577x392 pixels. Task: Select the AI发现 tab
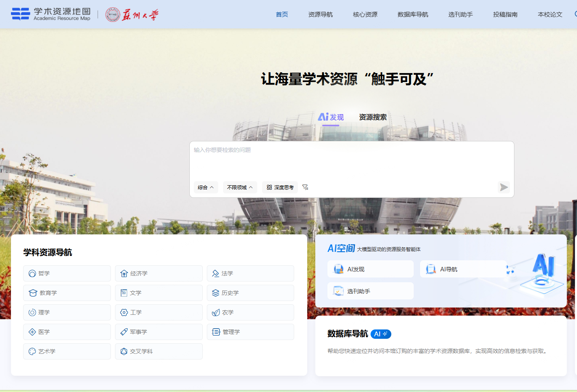point(331,117)
